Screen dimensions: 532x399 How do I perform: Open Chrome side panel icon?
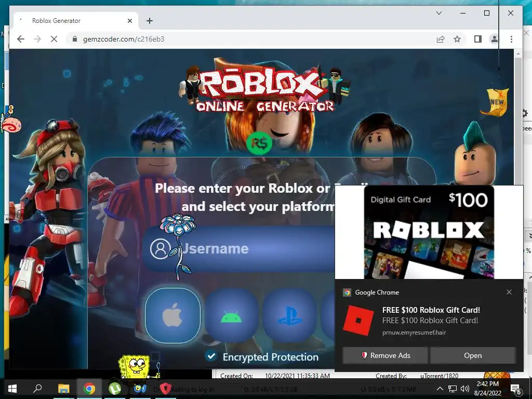pos(478,39)
